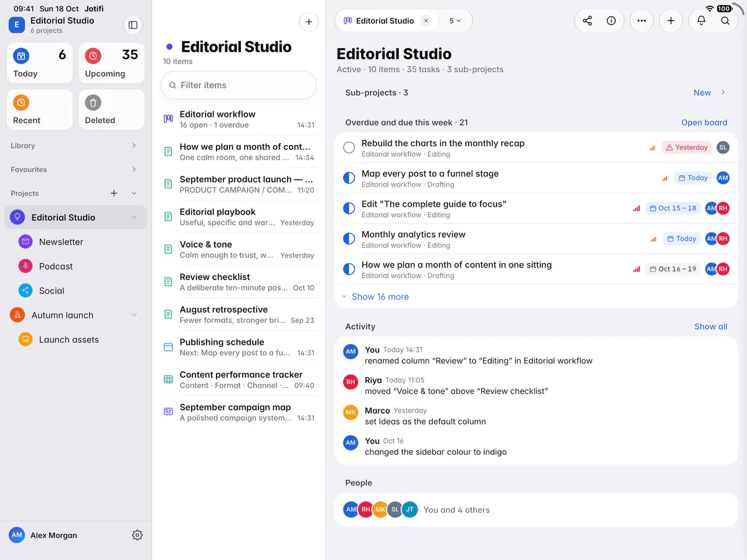Screen dimensions: 747x560
Task: Open the Today smart list card
Action: click(40, 63)
